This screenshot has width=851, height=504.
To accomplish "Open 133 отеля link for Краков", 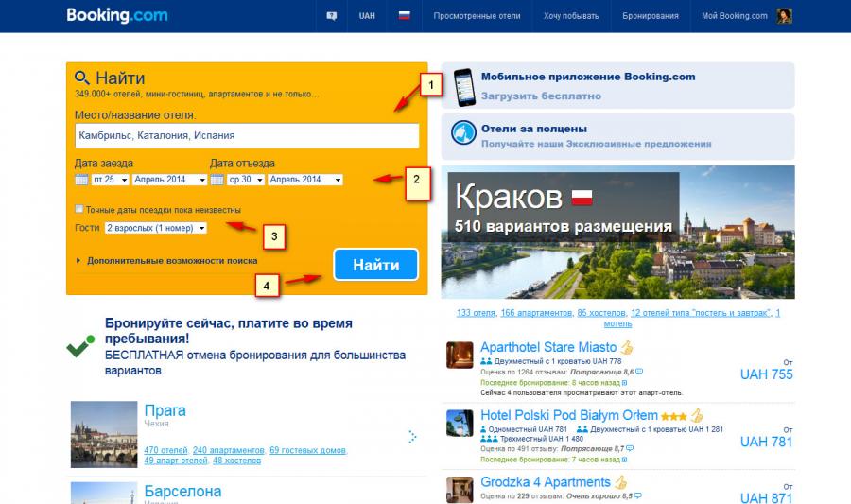I will [x=476, y=313].
